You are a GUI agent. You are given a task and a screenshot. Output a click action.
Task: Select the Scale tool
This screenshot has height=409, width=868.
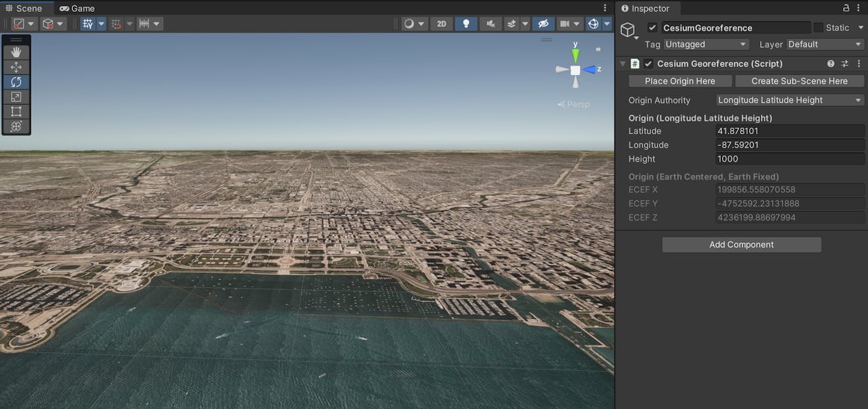16,96
